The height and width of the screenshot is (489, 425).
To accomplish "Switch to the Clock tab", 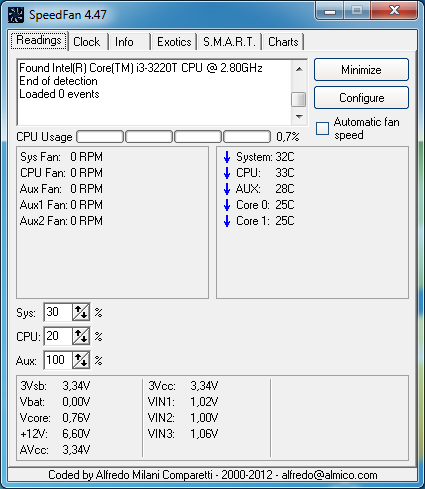I will tap(87, 42).
